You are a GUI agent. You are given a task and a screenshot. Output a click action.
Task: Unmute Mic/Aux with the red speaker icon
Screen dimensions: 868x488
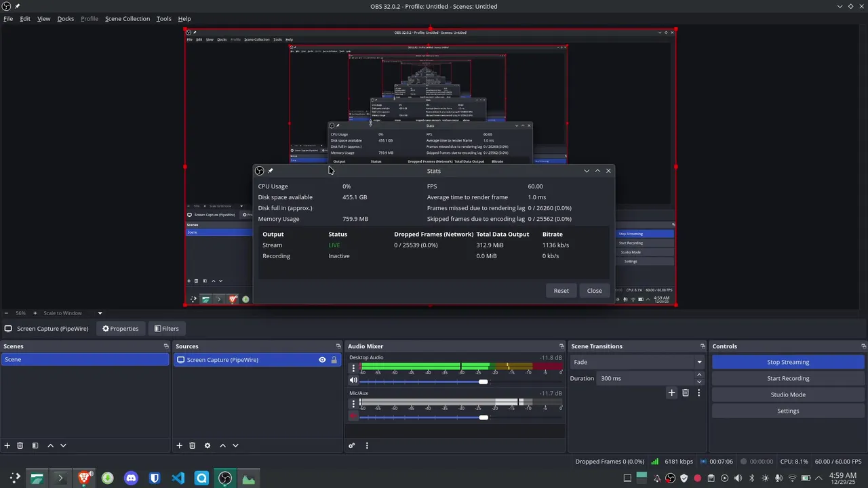click(353, 415)
